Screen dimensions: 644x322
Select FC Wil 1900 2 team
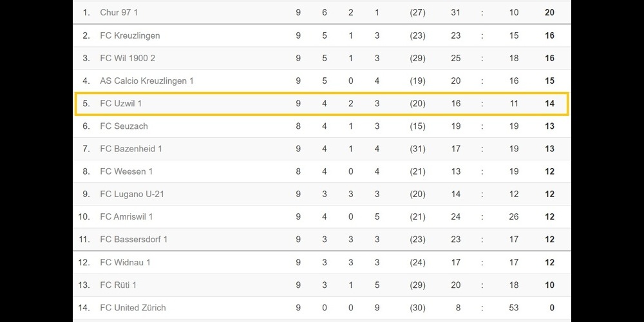(x=128, y=58)
